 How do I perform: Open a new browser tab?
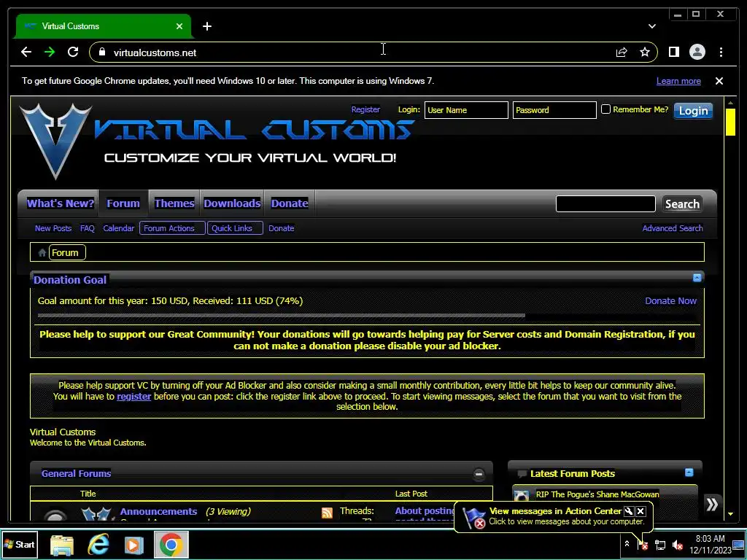point(206,26)
